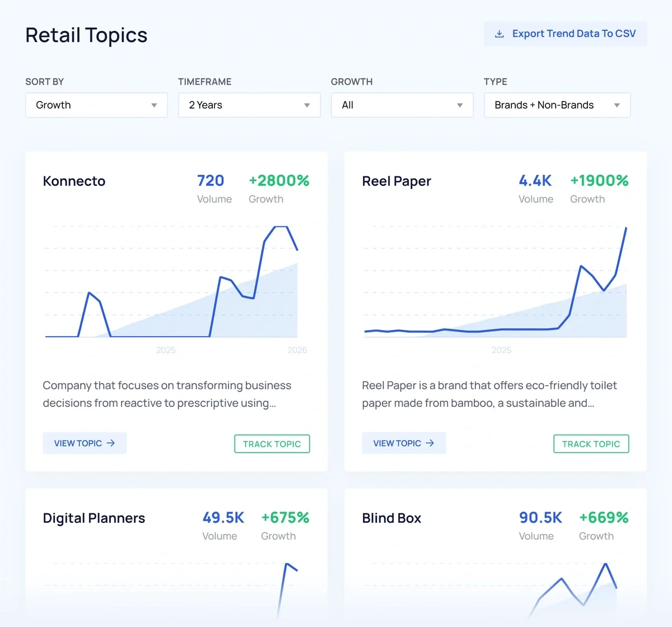Viewport: 672px width, 627px height.
Task: Track the Konnecto topic
Action: [x=272, y=444]
